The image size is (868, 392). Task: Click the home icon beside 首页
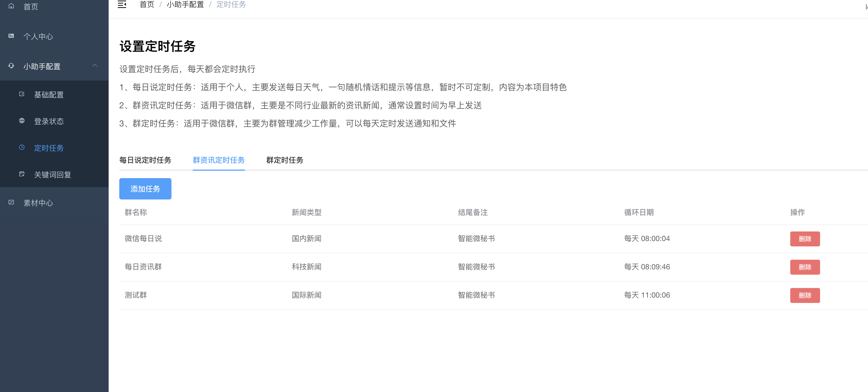(11, 6)
